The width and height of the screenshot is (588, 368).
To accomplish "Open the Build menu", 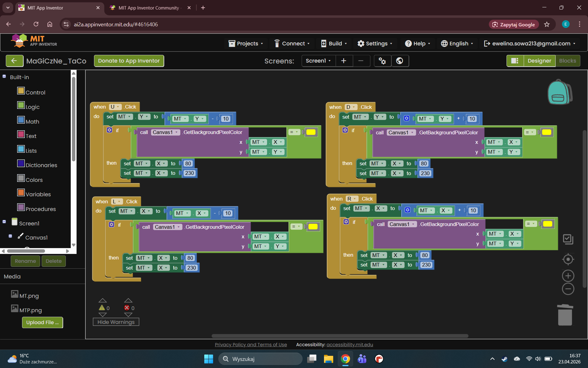I will click(334, 44).
